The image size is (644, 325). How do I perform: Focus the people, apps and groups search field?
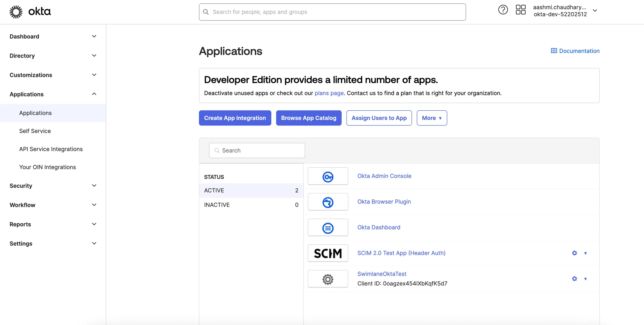(332, 12)
